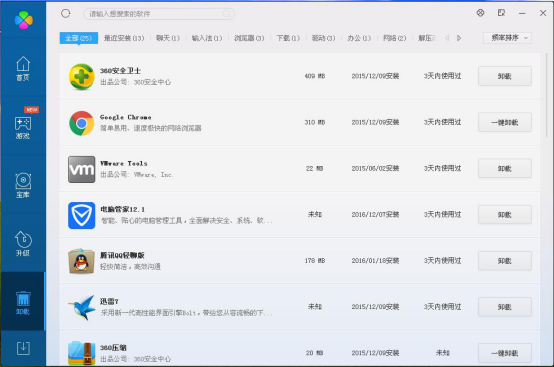This screenshot has width=554, height=367.
Task: Uninstall VMware Tools with 卸载 button
Action: pyautogui.click(x=505, y=168)
